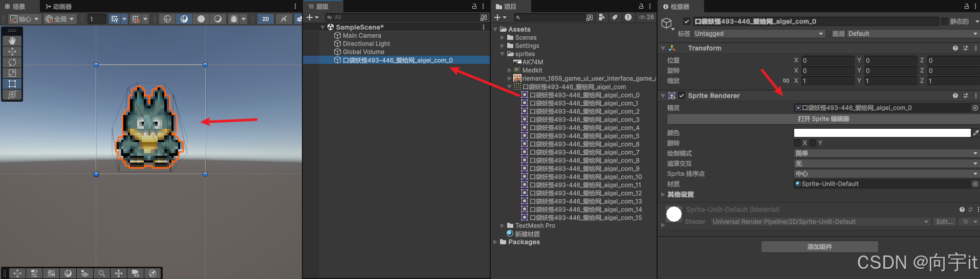Collapse the SampleScene tree node
Image resolution: width=980 pixels, height=279 pixels.
[322, 27]
